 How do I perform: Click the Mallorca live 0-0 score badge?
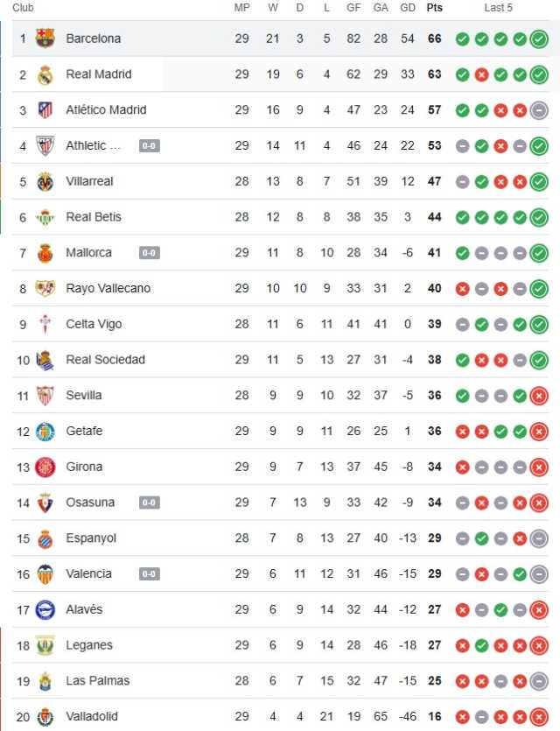[149, 253]
